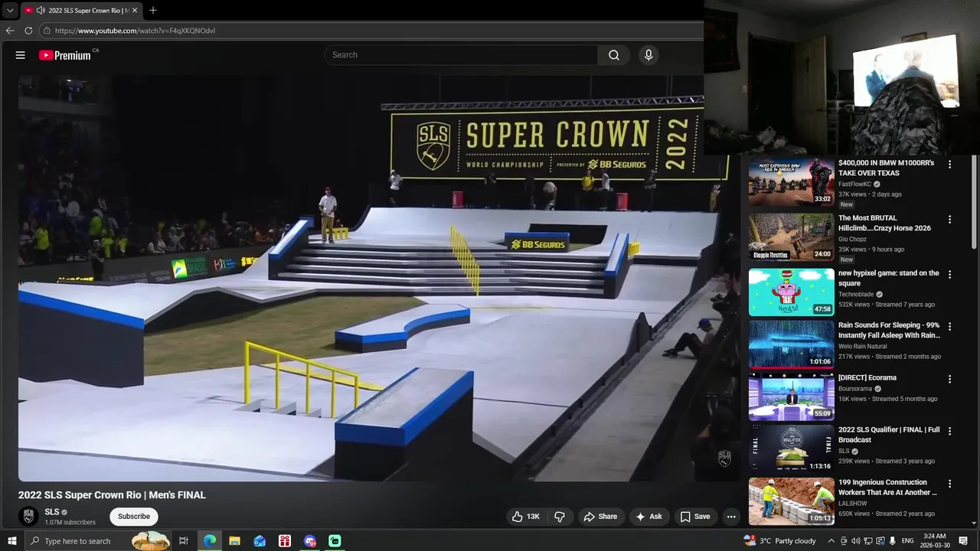Click the search magnifier button

[x=614, y=55]
